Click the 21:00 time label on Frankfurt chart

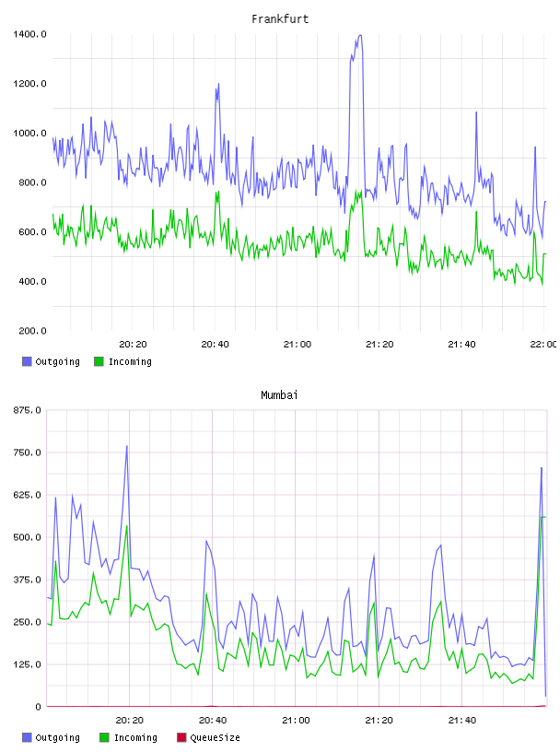pyautogui.click(x=297, y=344)
